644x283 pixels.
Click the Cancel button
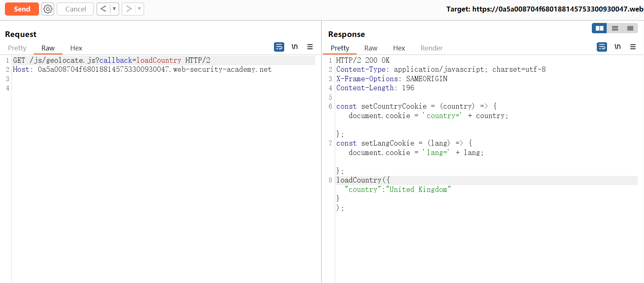76,9
